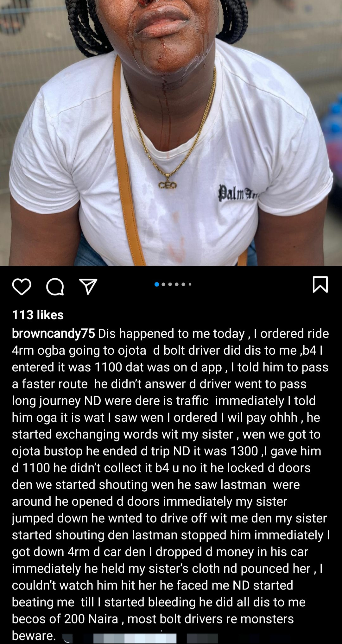This screenshot has height=644, width=342.
Task: Go to the fourth carousel dot
Action: 177,284
